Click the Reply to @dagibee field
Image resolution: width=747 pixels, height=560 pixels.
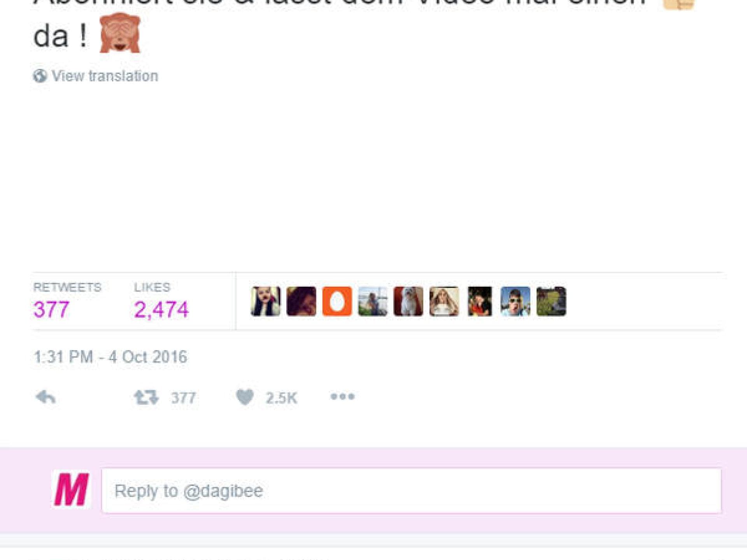411,491
